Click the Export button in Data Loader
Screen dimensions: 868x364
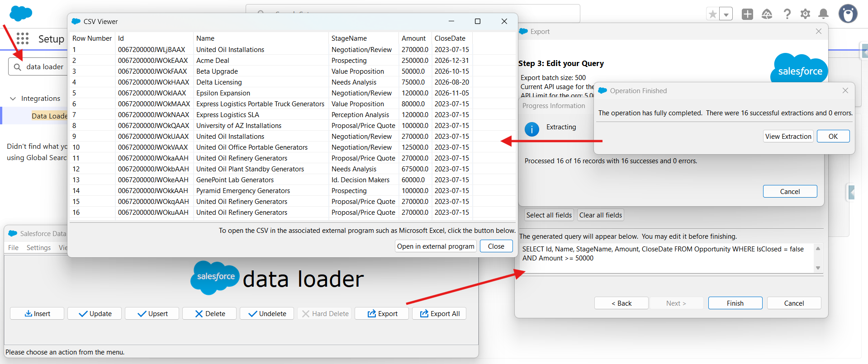click(x=382, y=314)
